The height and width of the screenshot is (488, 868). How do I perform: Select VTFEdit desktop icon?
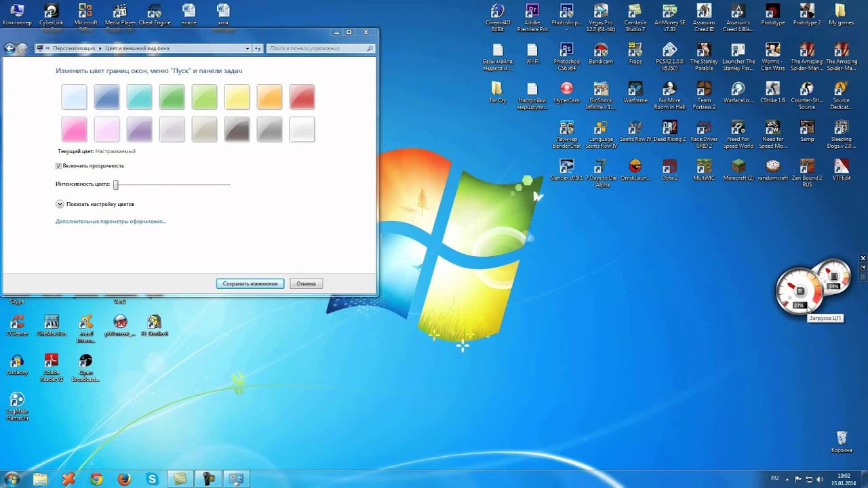(x=842, y=169)
